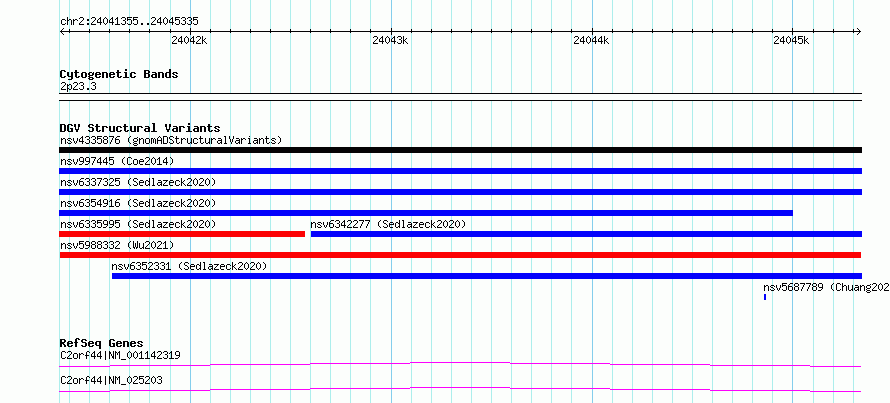Click the chr2:24041355..24045335 coordinate label
This screenshot has width=890, height=403.
pos(129,22)
